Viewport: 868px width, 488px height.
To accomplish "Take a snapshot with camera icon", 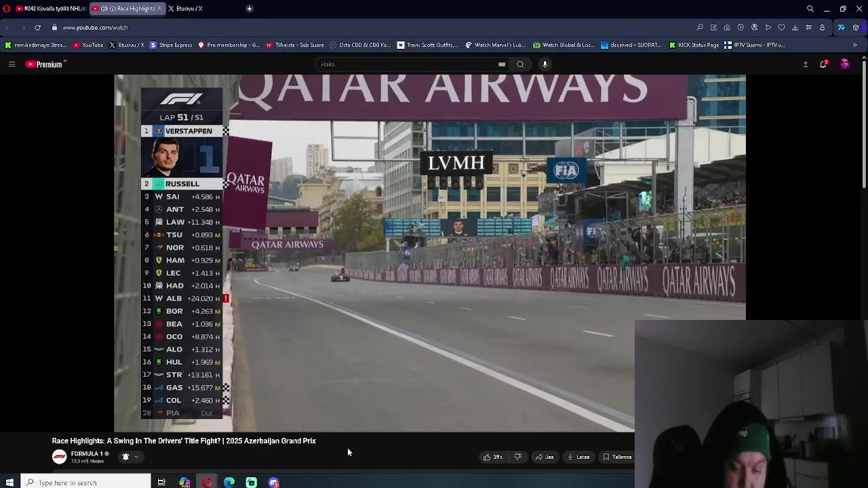I will 727,28.
